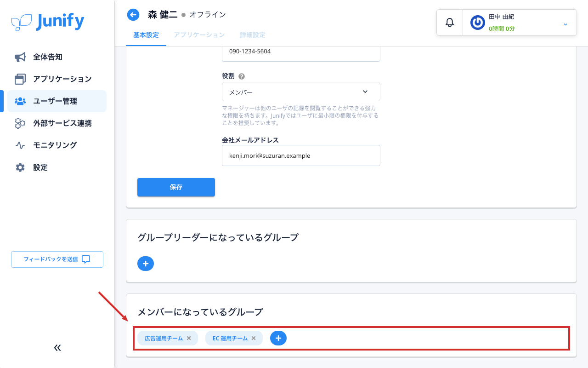Click フィードバックを送信 button

pyautogui.click(x=57, y=259)
